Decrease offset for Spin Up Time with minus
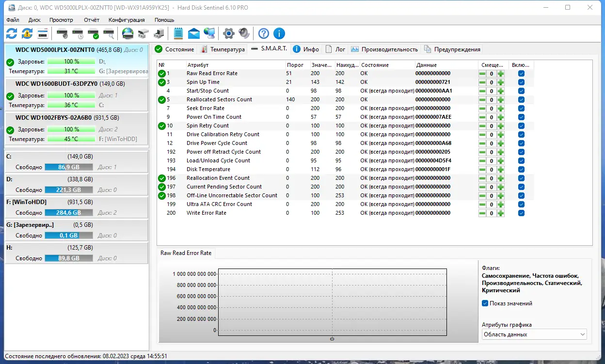 [482, 82]
